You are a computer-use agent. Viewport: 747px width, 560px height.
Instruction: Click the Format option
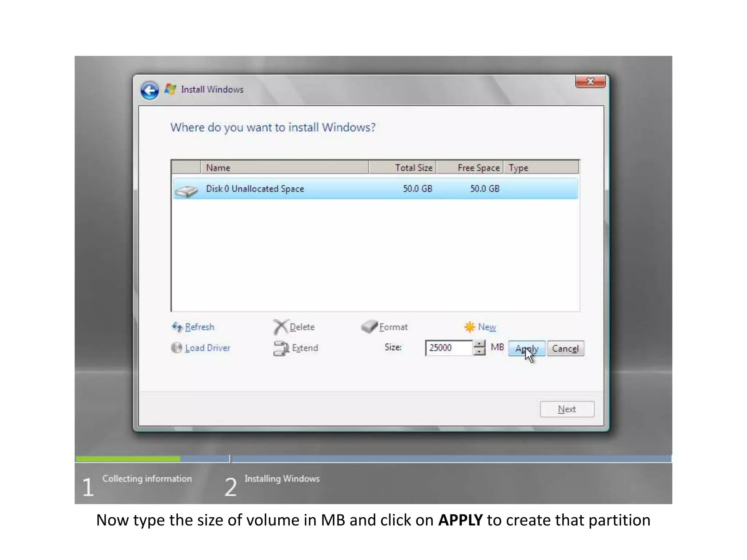point(394,327)
